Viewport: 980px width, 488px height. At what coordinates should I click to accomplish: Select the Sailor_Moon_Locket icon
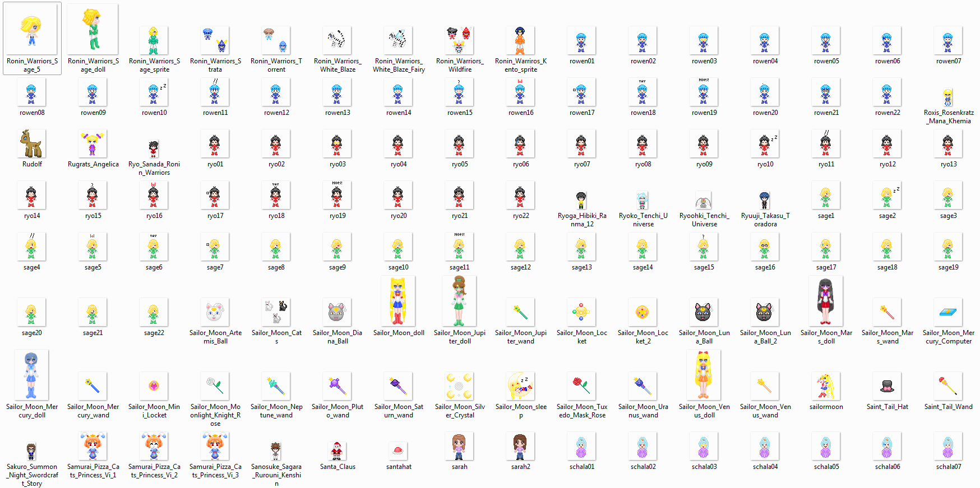point(581,312)
